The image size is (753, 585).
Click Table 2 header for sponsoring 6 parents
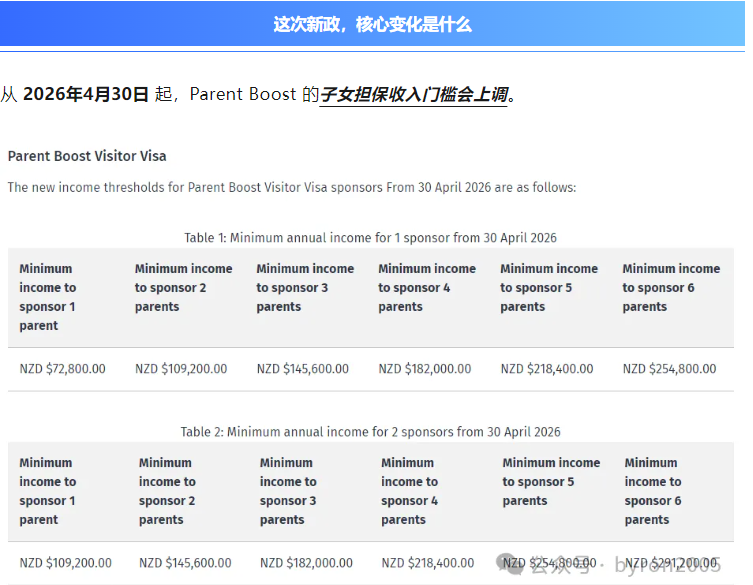click(653, 491)
